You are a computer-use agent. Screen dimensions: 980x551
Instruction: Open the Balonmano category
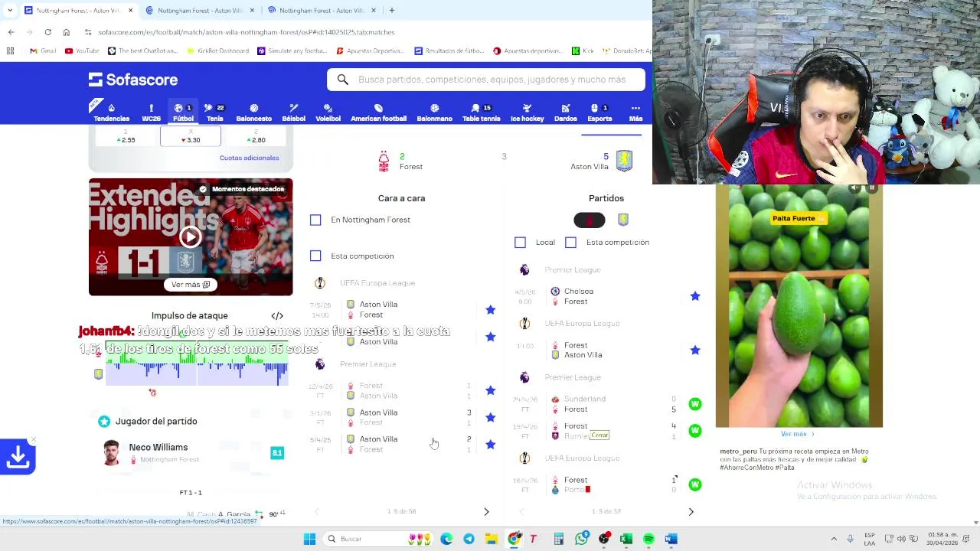pyautogui.click(x=434, y=112)
